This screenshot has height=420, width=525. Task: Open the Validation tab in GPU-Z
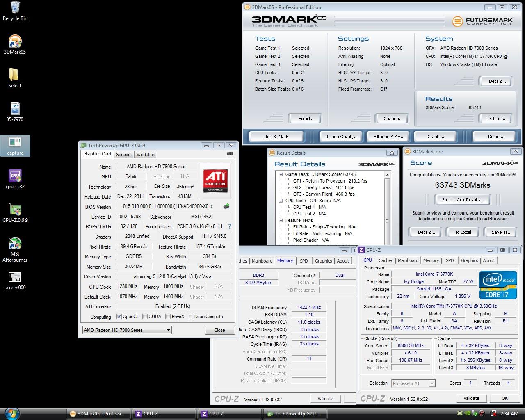[x=146, y=155]
